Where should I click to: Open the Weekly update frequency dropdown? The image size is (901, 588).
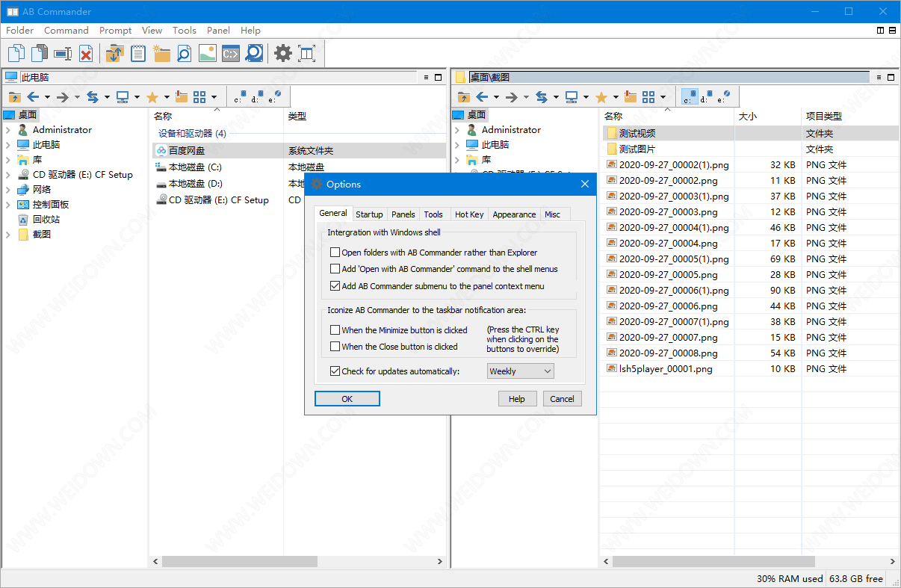[521, 371]
